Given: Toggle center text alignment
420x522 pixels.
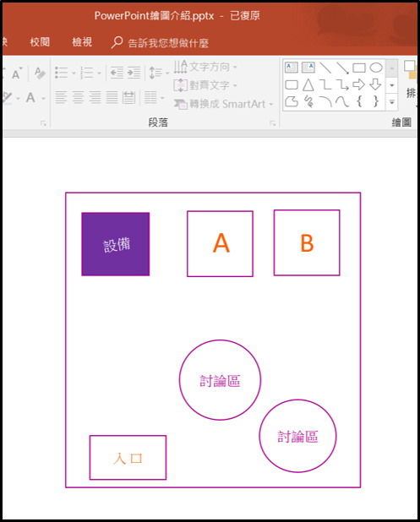Looking at the screenshot, I should click(x=78, y=97).
